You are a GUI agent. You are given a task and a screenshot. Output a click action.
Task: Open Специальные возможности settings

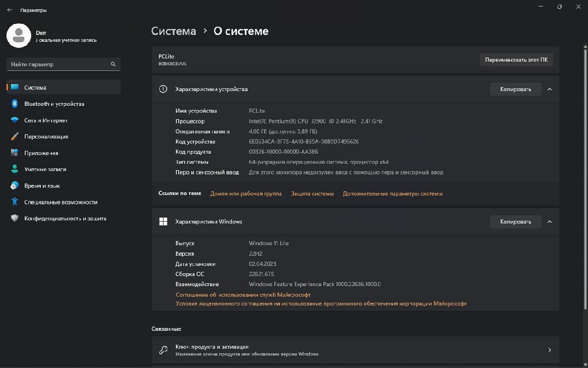click(x=63, y=202)
